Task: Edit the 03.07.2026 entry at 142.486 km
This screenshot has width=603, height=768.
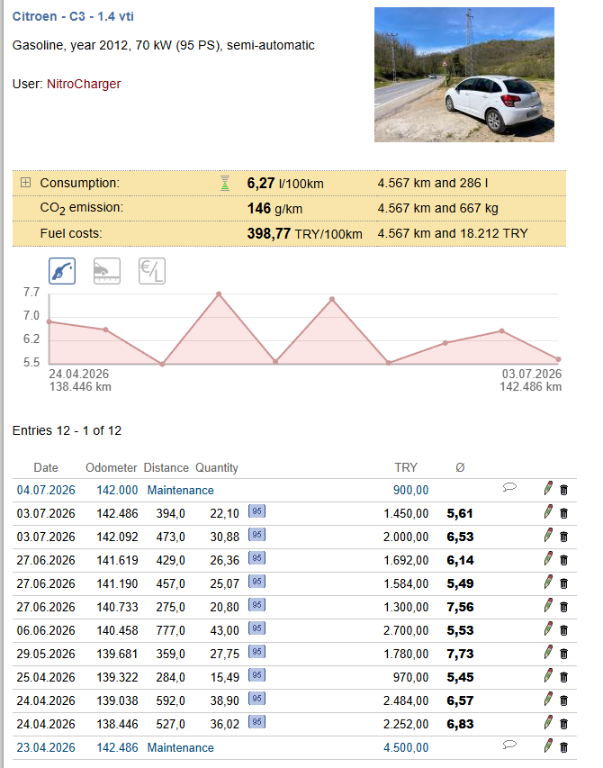Action: (548, 512)
